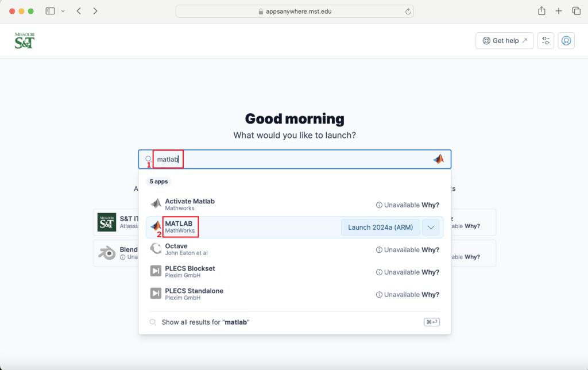Click the magnifier icon in search box
This screenshot has height=370, width=588.
148,159
